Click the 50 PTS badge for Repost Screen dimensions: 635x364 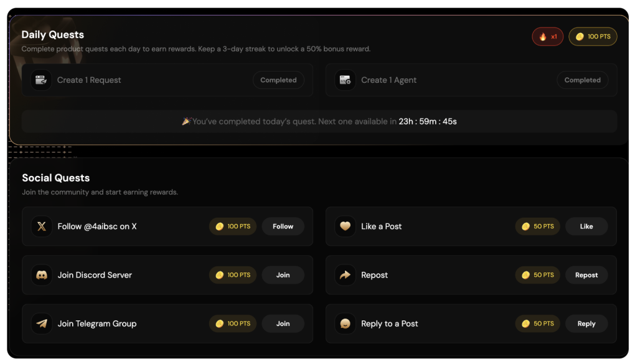click(x=537, y=275)
